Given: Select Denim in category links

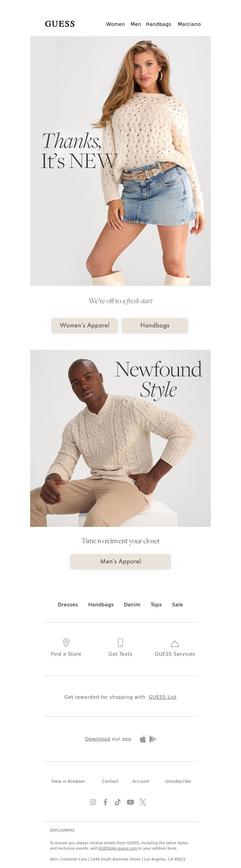Looking at the screenshot, I should click(132, 605).
